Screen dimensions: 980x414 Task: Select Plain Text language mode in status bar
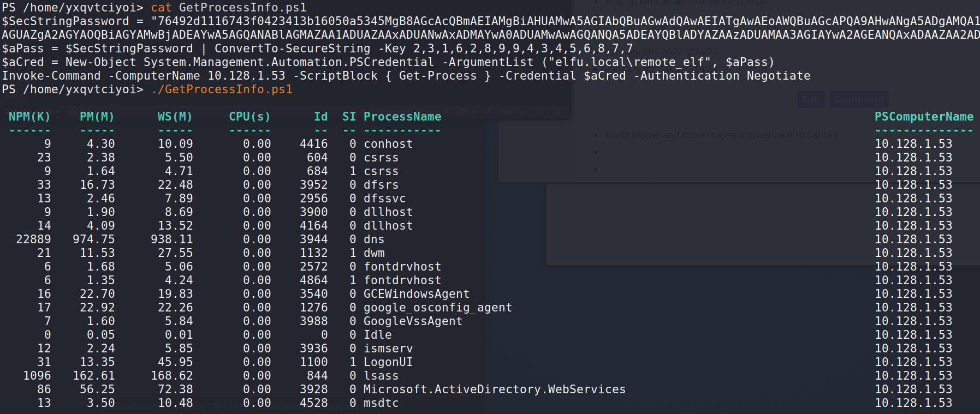point(513,112)
